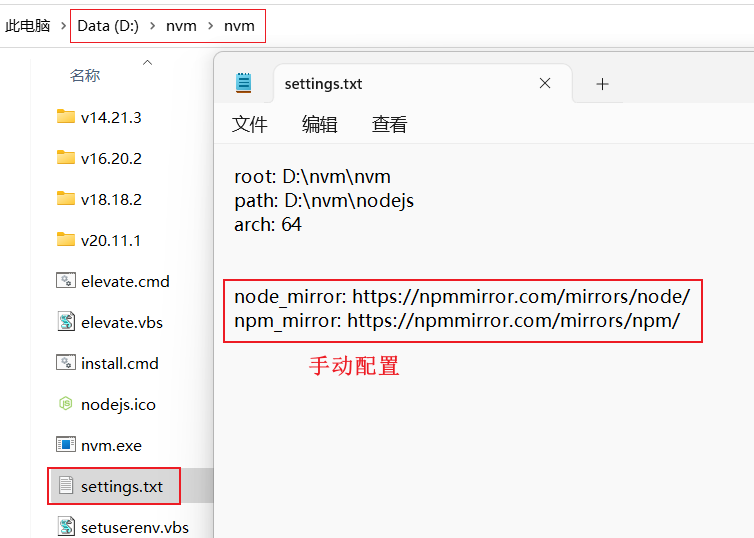Expand the chevron before Data (D:)
Viewport: 754px width, 538px height.
pyautogui.click(x=63, y=26)
